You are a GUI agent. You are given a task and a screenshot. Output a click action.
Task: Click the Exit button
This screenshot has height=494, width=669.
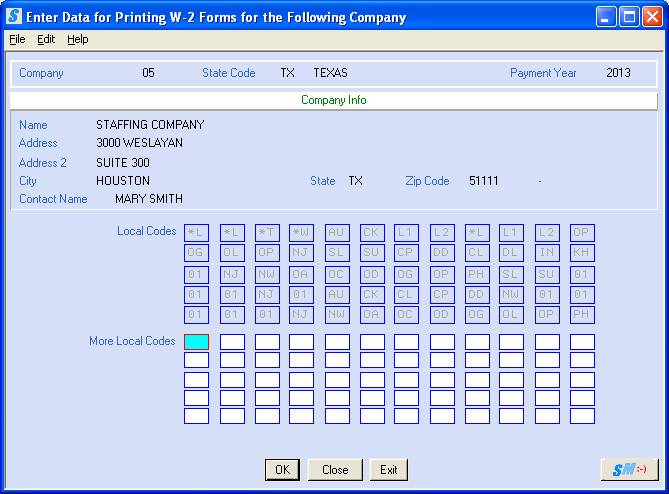pos(389,470)
